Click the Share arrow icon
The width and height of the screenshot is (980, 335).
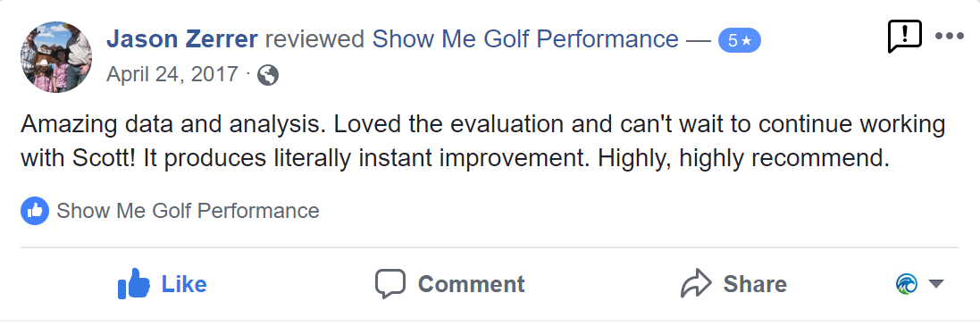[x=696, y=284]
